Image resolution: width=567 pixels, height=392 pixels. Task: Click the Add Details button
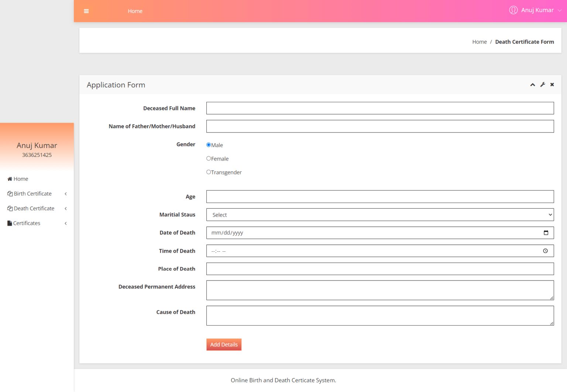click(x=224, y=344)
